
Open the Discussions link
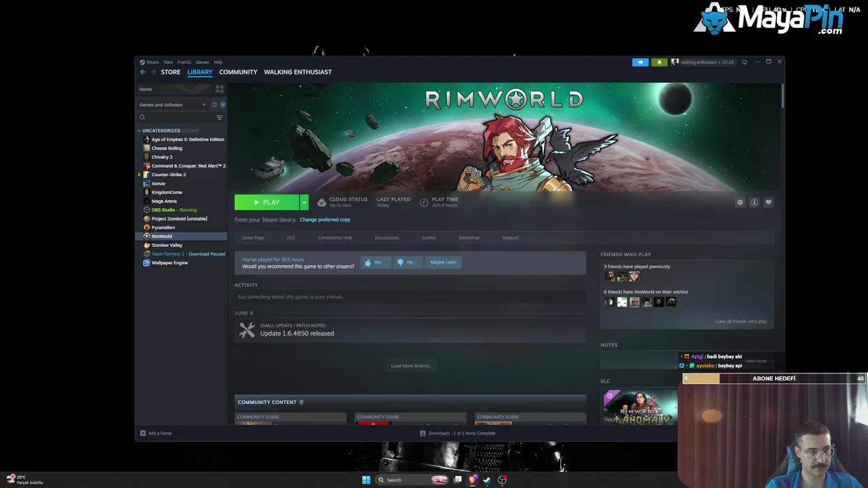point(387,238)
